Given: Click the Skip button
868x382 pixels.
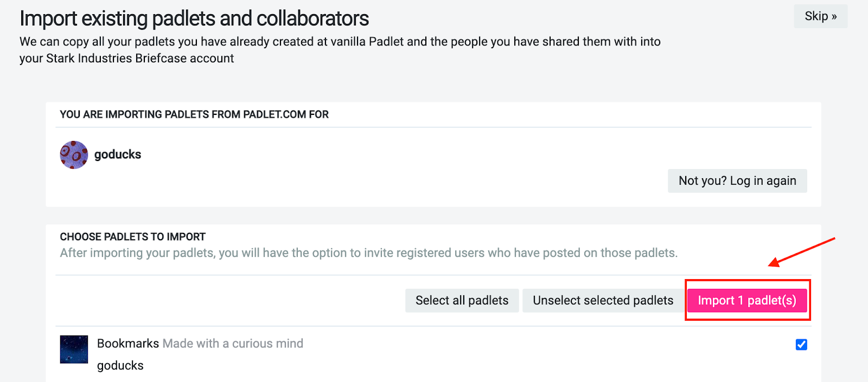Looking at the screenshot, I should pyautogui.click(x=820, y=16).
